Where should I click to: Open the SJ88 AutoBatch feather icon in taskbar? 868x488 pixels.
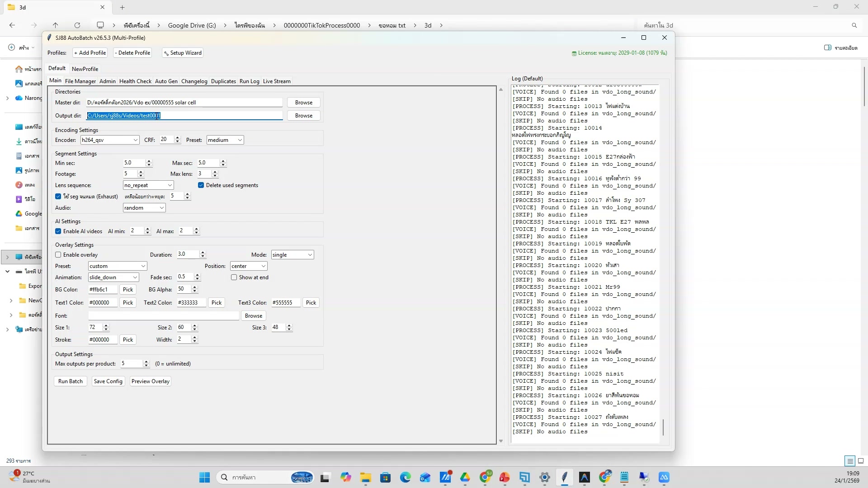[565, 477]
